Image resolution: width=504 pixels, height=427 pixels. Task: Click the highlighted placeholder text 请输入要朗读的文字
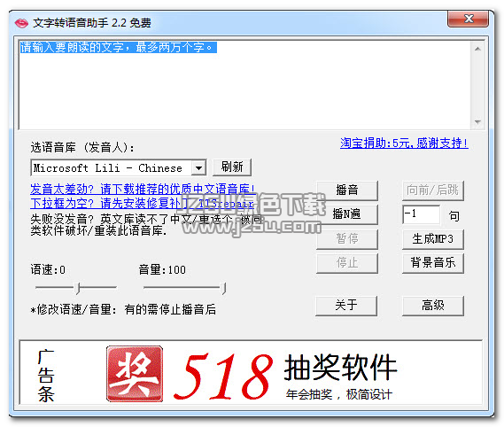119,48
